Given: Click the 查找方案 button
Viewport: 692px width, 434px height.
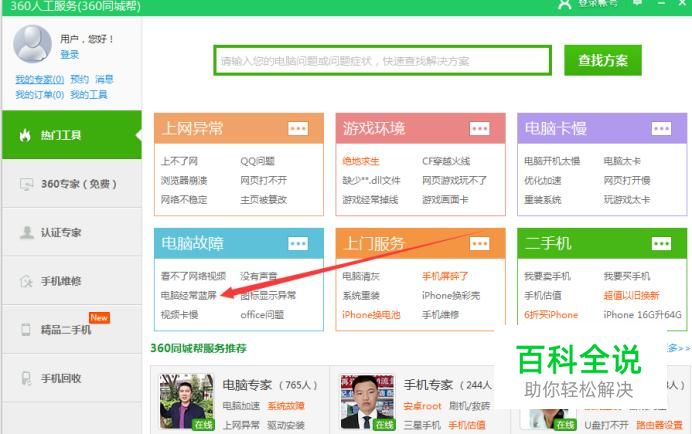Looking at the screenshot, I should (x=603, y=60).
